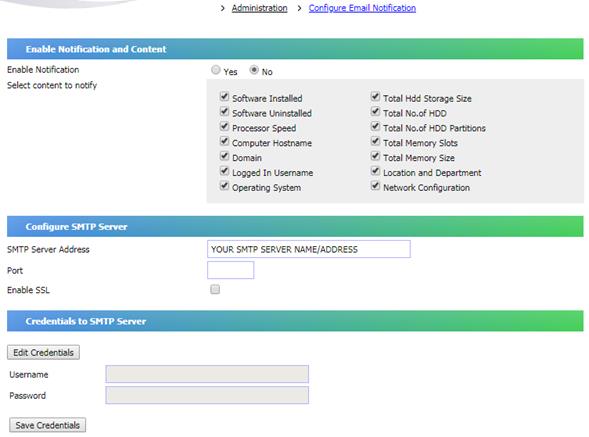
Task: Toggle the Operating System checkbox
Action: click(x=224, y=186)
